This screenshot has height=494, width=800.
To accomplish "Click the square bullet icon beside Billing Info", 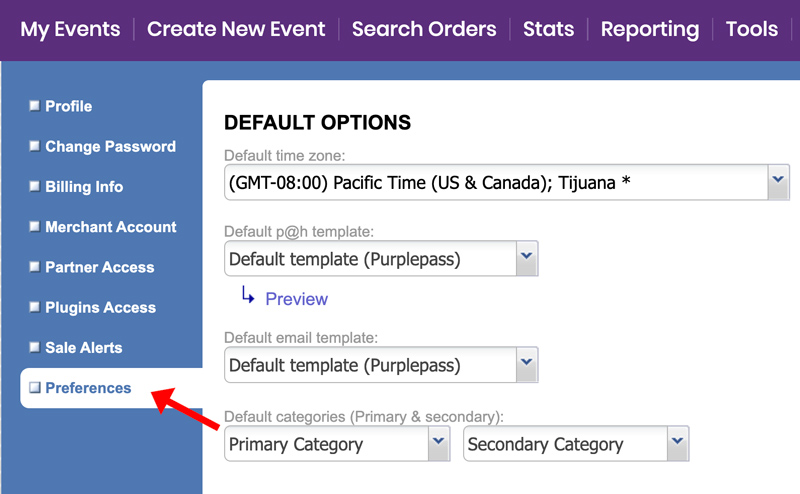I will [x=35, y=186].
